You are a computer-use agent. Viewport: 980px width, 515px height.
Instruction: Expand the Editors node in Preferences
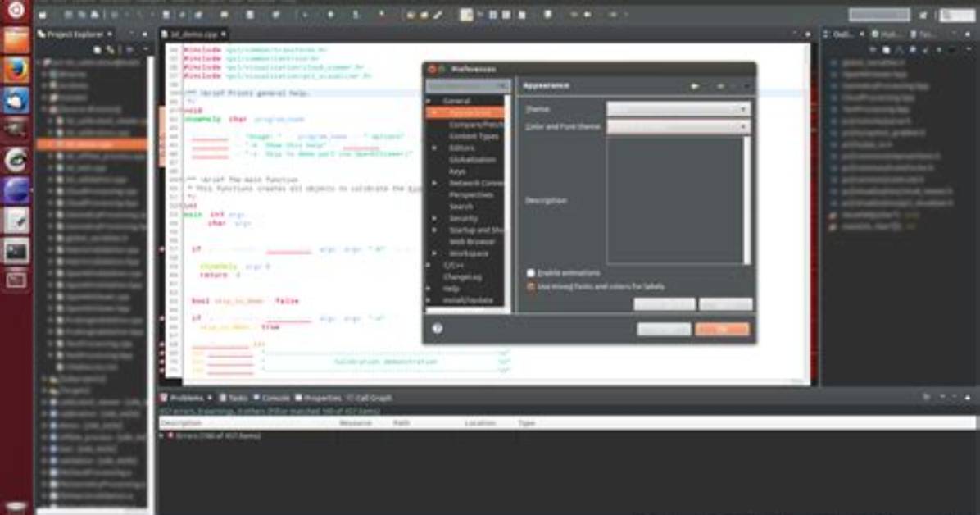coord(435,148)
